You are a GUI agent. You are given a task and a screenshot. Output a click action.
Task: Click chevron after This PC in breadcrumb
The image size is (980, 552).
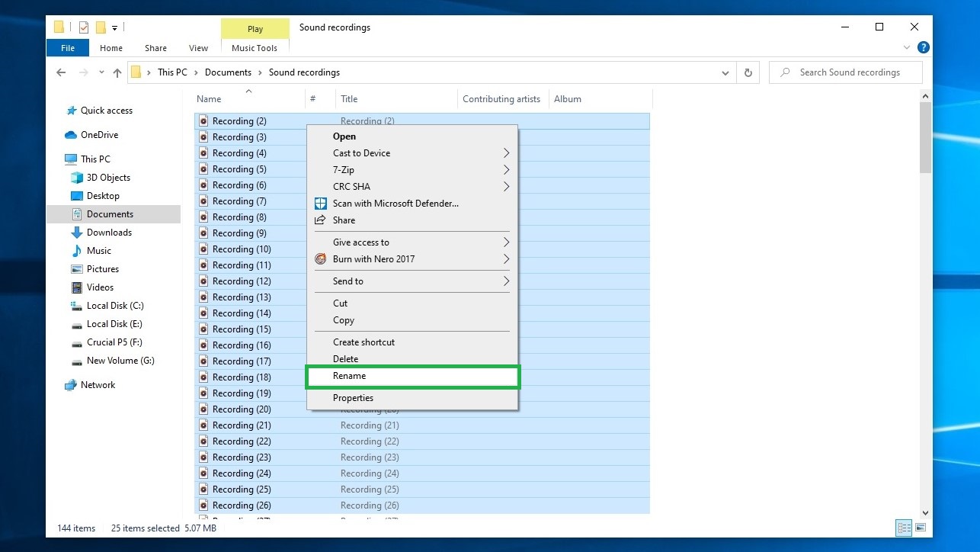[196, 72]
